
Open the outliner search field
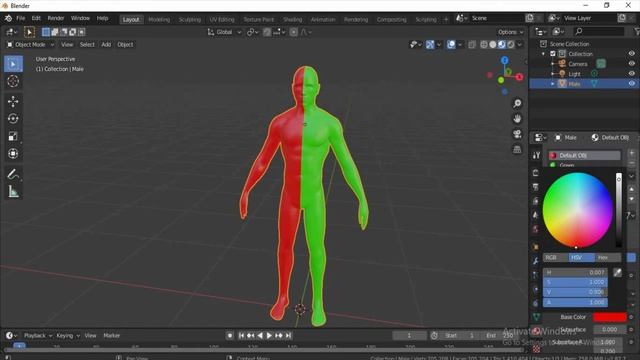pyautogui.click(x=599, y=31)
